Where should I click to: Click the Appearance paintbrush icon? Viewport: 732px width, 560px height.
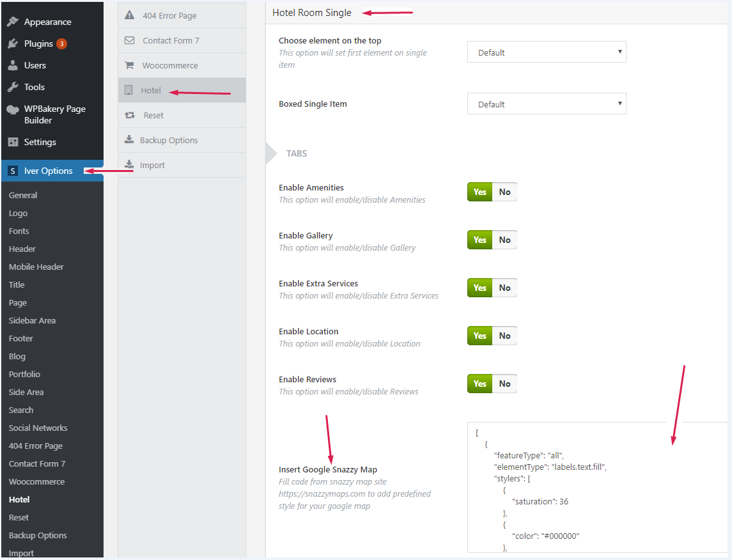(x=13, y=22)
